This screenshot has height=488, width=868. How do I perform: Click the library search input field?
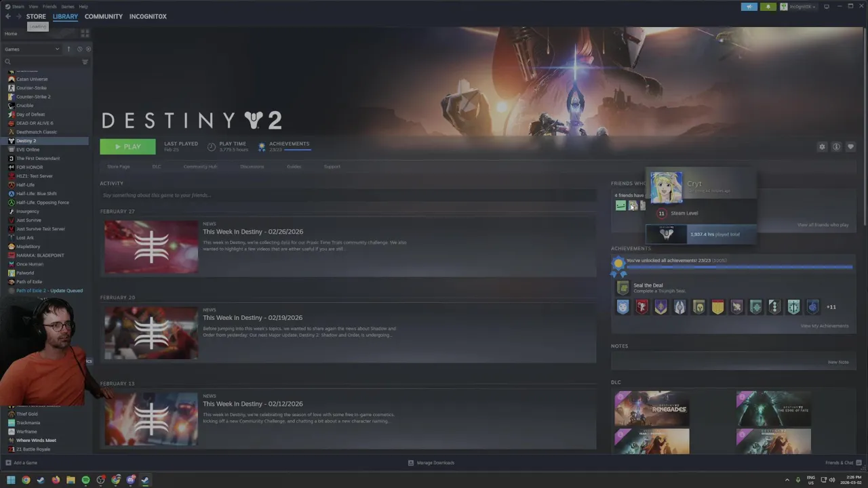tap(45, 62)
